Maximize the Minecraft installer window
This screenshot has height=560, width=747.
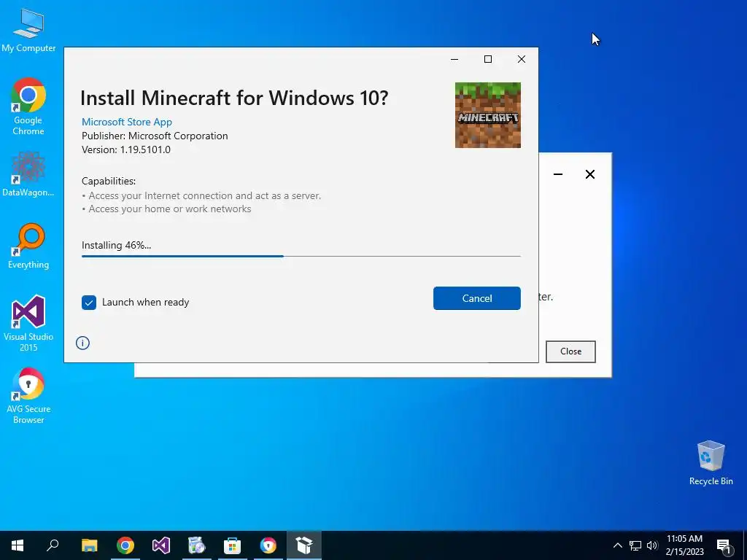pos(488,59)
